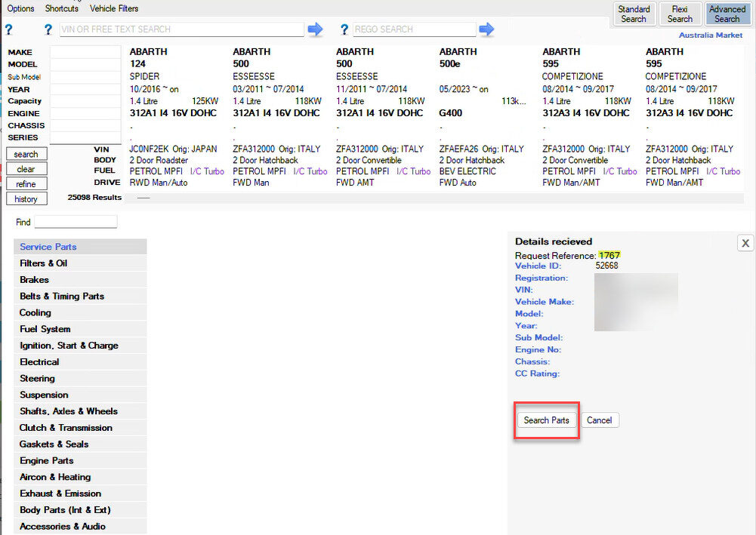The height and width of the screenshot is (535, 756).
Task: Select Suspension category
Action: click(81, 395)
